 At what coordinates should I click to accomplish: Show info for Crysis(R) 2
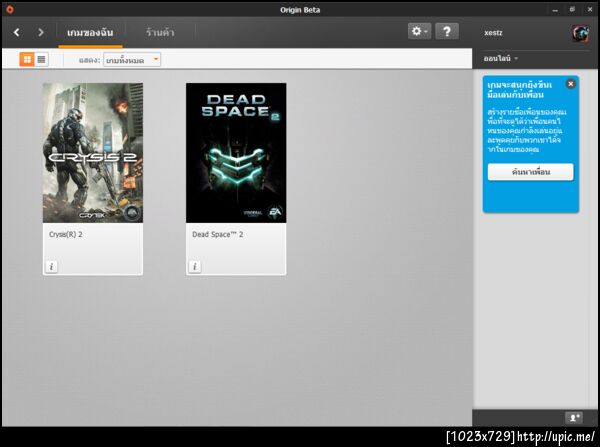click(51, 266)
